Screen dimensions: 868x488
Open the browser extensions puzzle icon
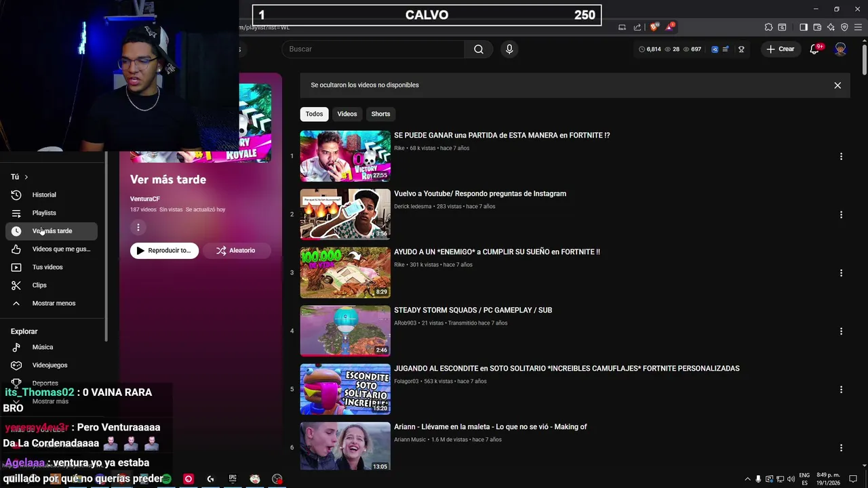click(768, 27)
